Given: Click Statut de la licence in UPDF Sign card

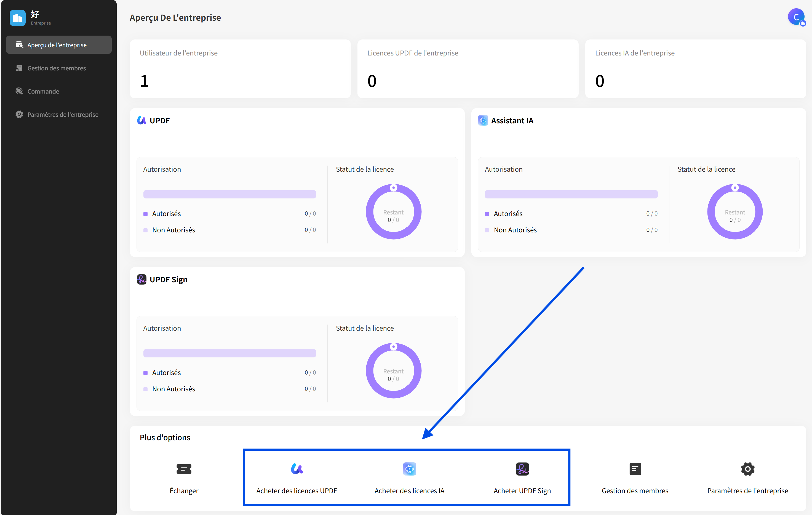Looking at the screenshot, I should [x=365, y=328].
